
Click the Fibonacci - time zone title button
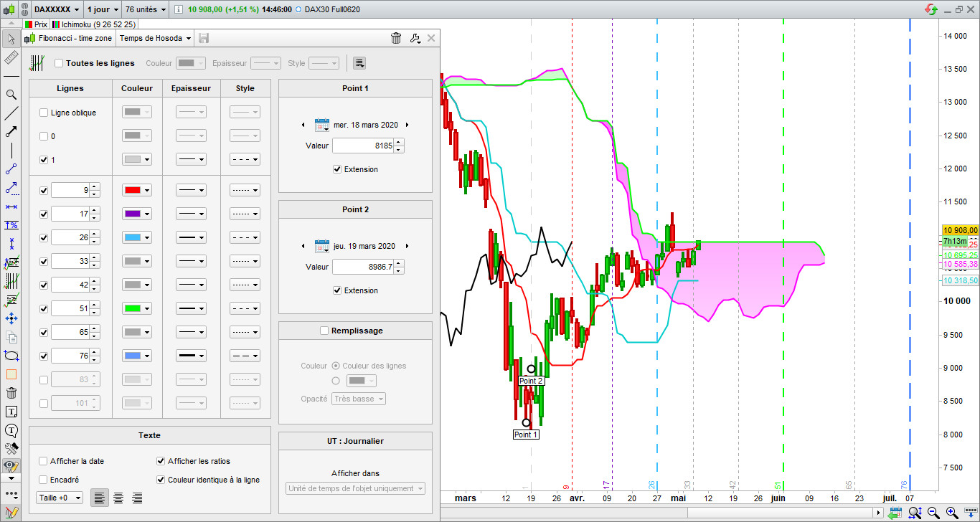pyautogui.click(x=69, y=38)
